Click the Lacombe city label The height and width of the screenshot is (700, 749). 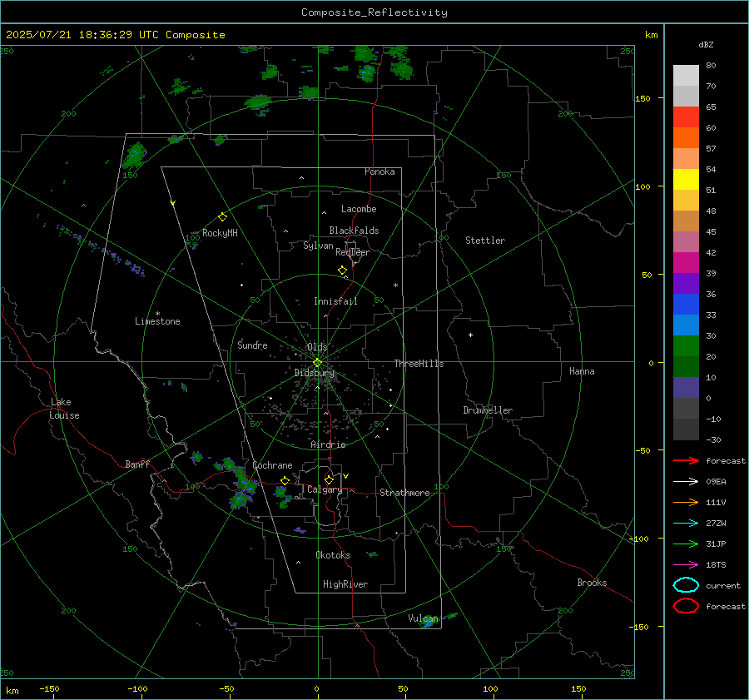pos(359,209)
